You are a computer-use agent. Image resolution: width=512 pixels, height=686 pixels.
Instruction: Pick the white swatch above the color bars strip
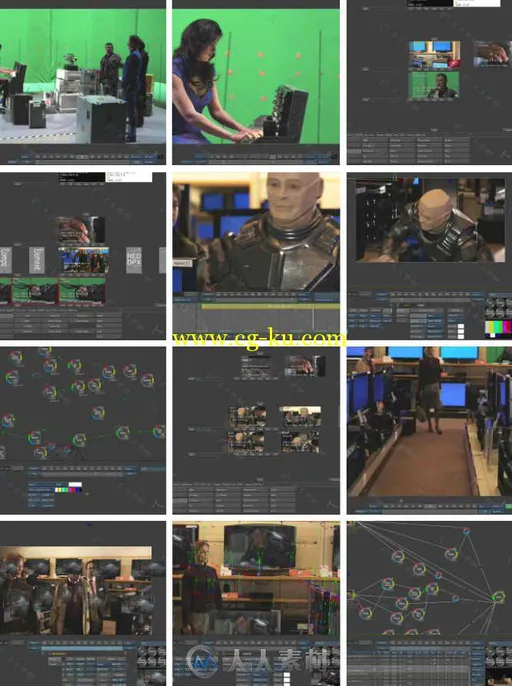pos(75,484)
